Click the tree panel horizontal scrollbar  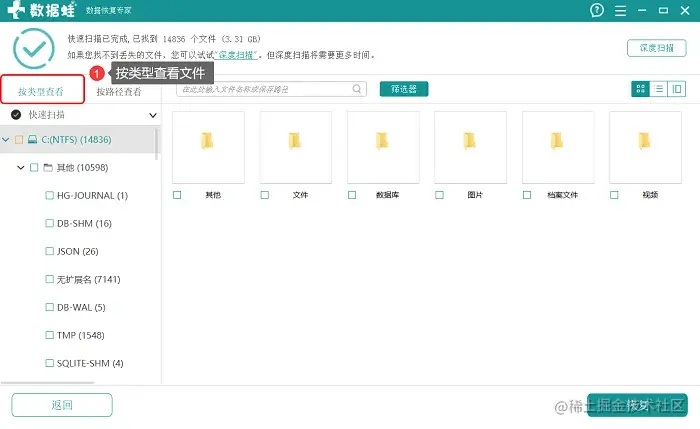(47, 383)
